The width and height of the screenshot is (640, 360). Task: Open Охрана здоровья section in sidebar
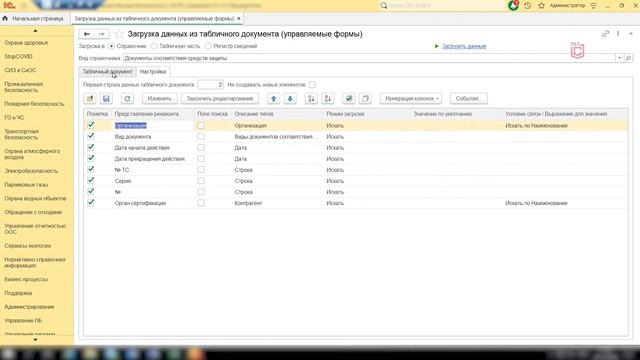[26, 43]
